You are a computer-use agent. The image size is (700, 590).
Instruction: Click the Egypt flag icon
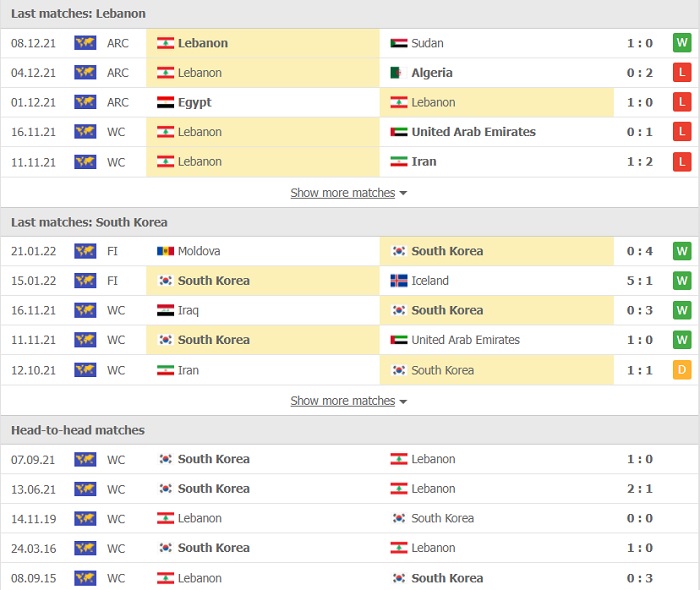pos(165,103)
